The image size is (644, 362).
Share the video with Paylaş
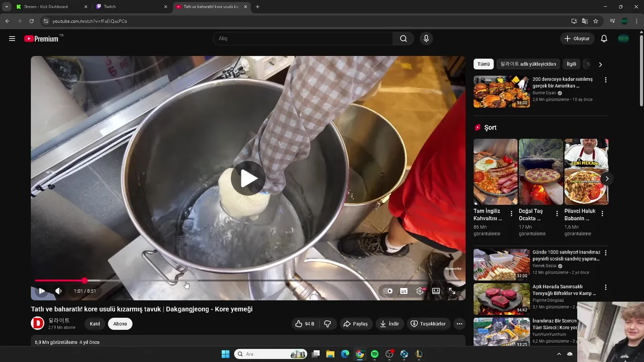click(356, 324)
